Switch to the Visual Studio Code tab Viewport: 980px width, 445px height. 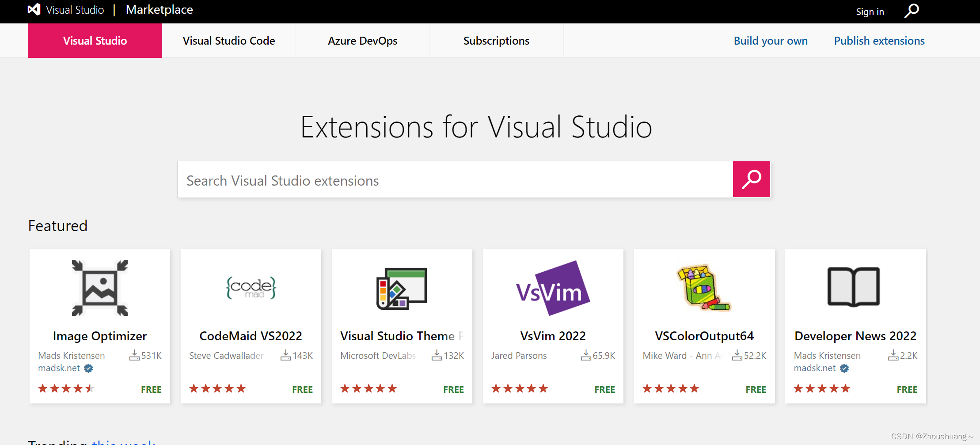(229, 40)
